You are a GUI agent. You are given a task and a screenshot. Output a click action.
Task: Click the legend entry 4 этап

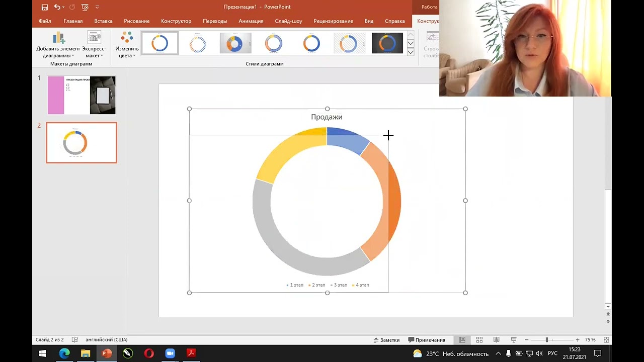coord(361,285)
